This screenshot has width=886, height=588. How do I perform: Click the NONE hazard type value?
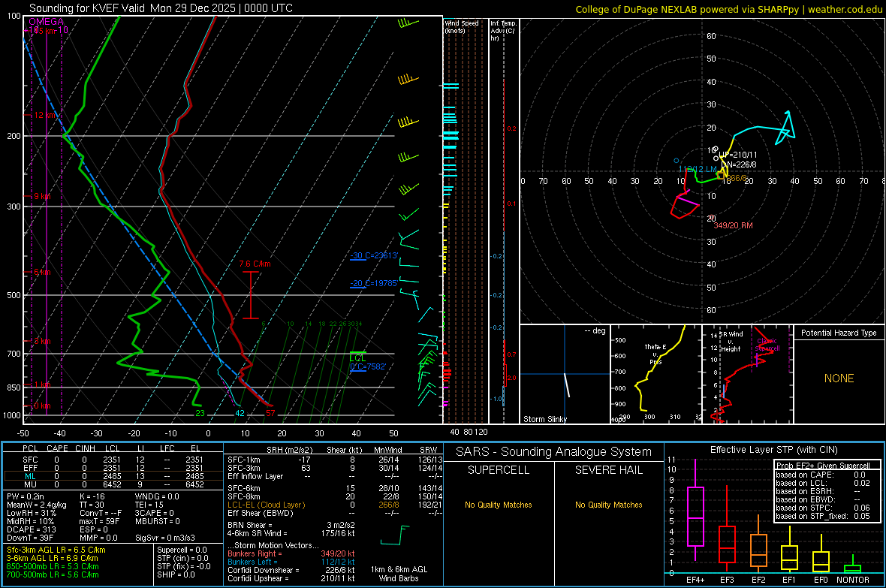(839, 378)
